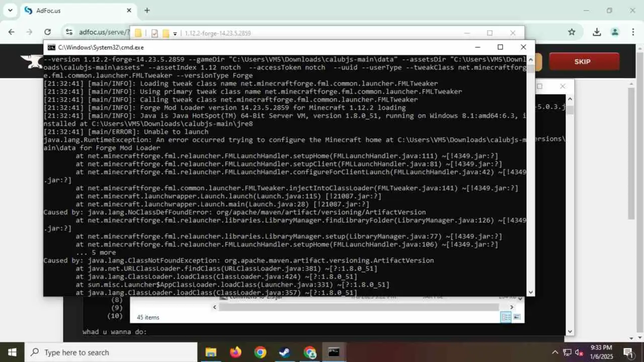Launch Firefox from the taskbar
Viewport: 644px width, 362px height.
235,352
